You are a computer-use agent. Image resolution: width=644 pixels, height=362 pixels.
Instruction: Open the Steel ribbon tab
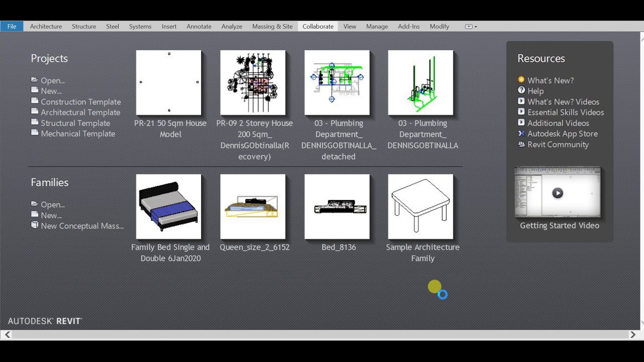pyautogui.click(x=112, y=26)
